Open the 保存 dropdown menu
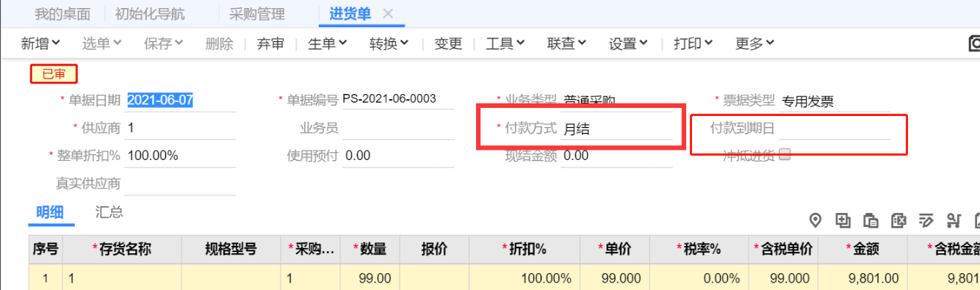The width and height of the screenshot is (980, 290). (x=164, y=44)
